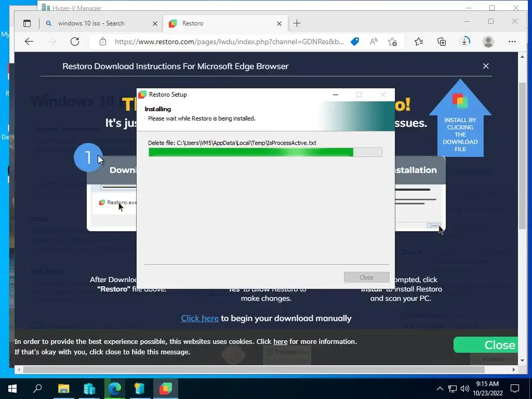Enable Read aloud from address bar
The width and height of the screenshot is (532, 399).
click(x=374, y=42)
